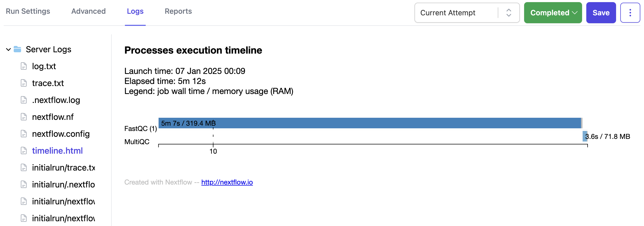Collapse the Server Logs tree

click(x=8, y=49)
